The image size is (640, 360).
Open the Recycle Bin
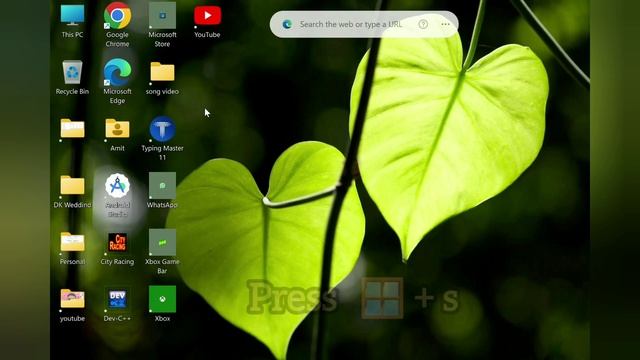pos(72,78)
